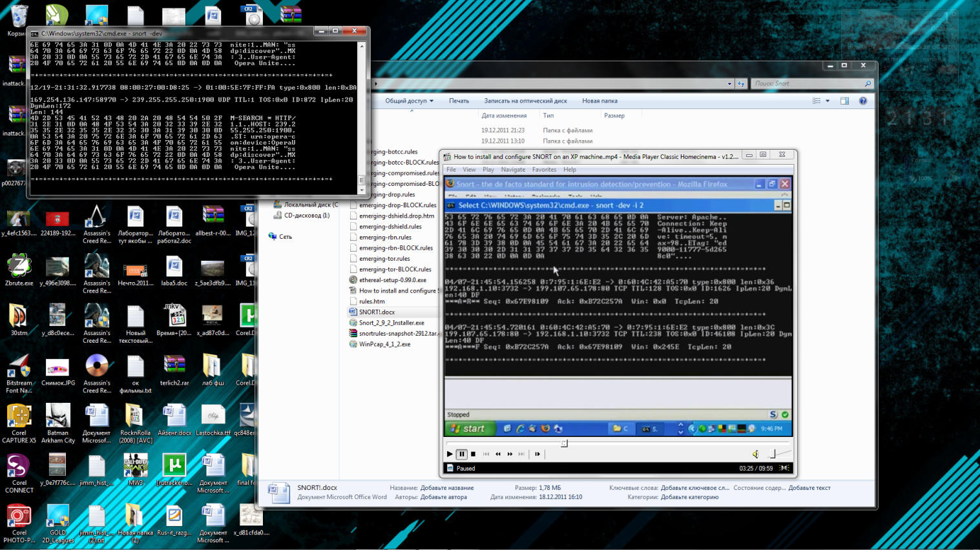
Task: Click the decrease speed (rewind) button
Action: coord(498,454)
